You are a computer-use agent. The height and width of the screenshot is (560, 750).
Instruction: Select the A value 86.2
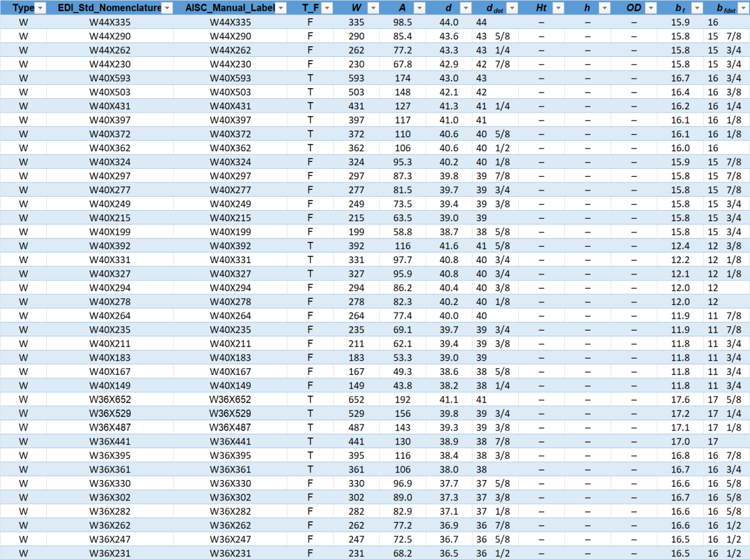402,288
